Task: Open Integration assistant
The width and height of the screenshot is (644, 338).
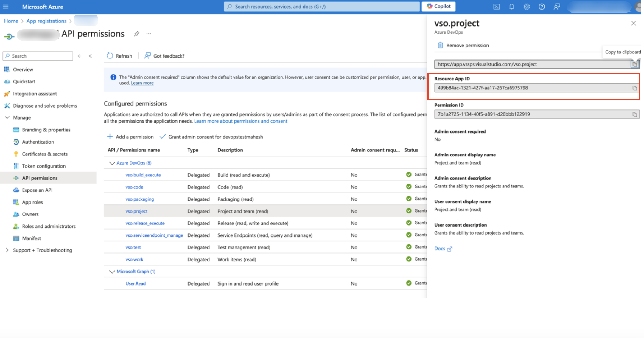Action: point(35,94)
